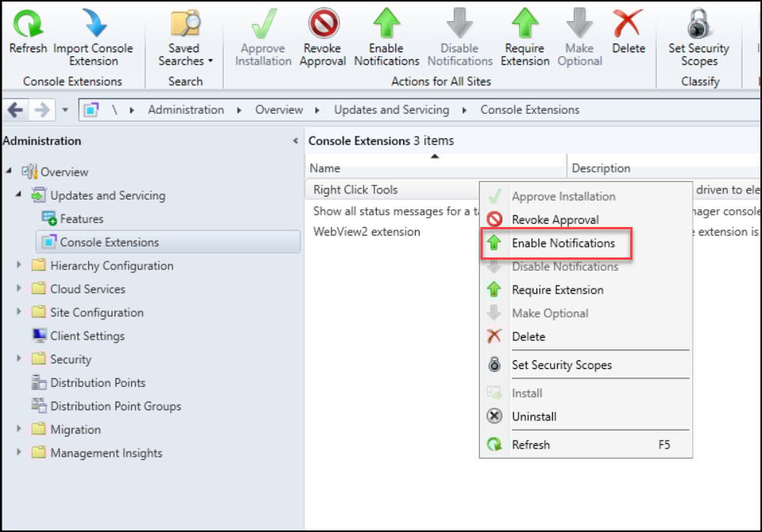Sort by the Name column header
The height and width of the screenshot is (532, 762).
click(435, 168)
